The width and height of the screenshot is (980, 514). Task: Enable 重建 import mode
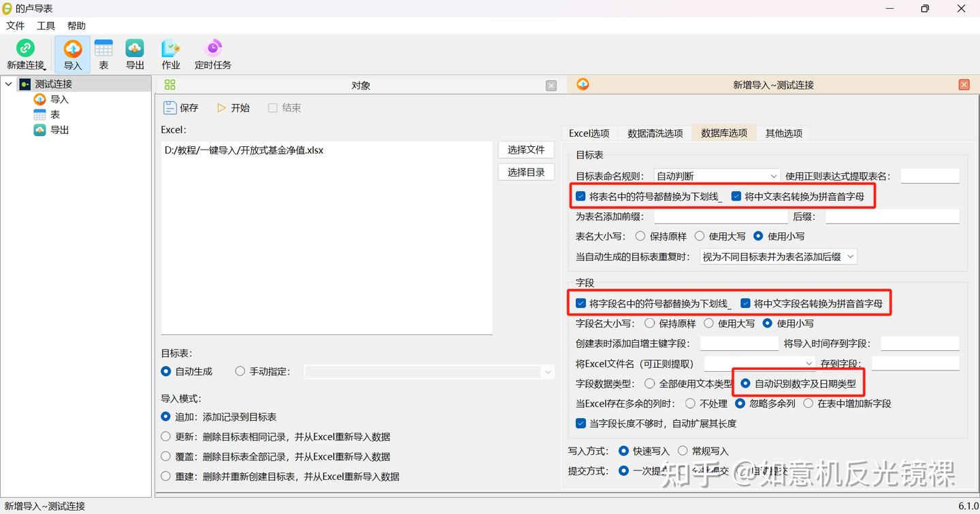pyautogui.click(x=165, y=477)
